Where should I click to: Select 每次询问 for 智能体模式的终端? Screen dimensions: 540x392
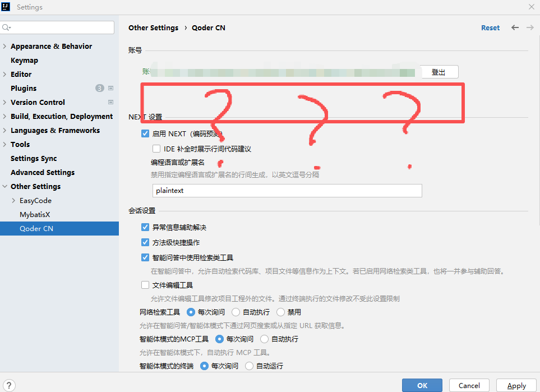pos(204,366)
